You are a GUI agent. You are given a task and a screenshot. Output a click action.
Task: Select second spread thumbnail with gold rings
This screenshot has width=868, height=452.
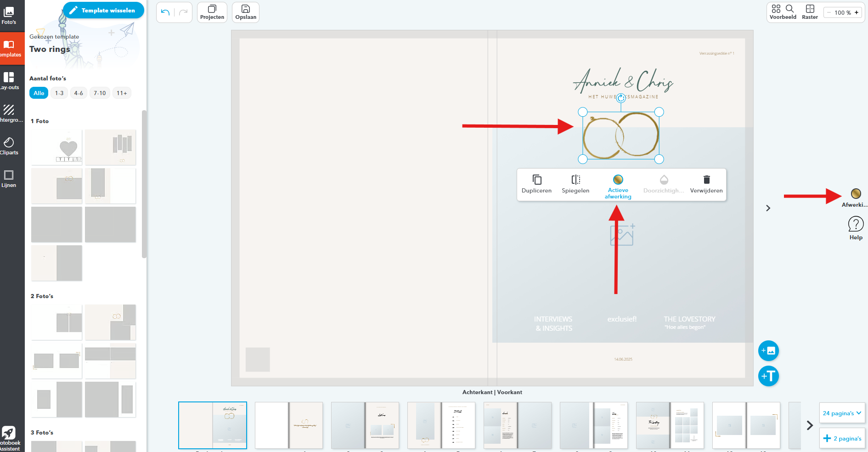click(289, 425)
